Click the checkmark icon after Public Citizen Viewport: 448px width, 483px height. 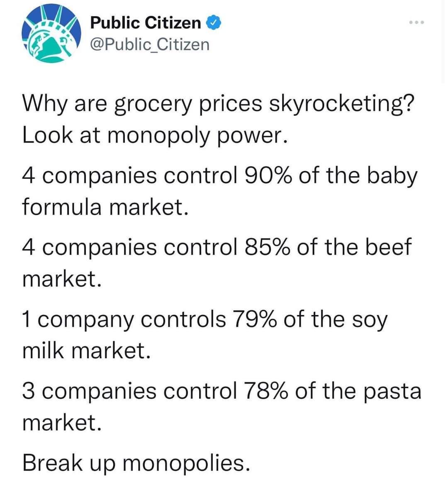(x=213, y=23)
